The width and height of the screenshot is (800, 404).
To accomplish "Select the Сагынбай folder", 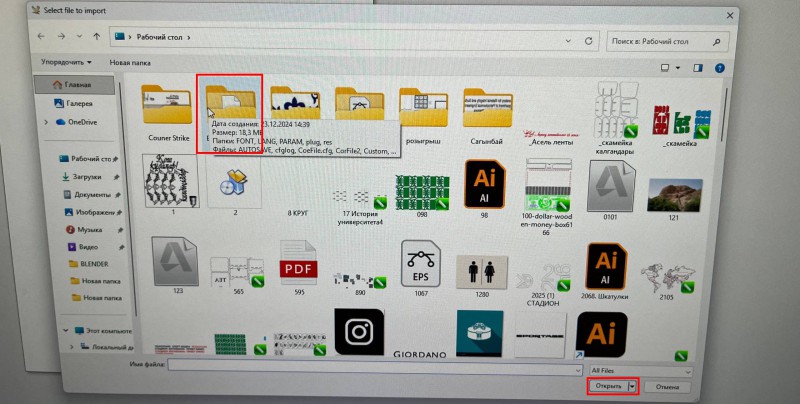I will click(487, 115).
